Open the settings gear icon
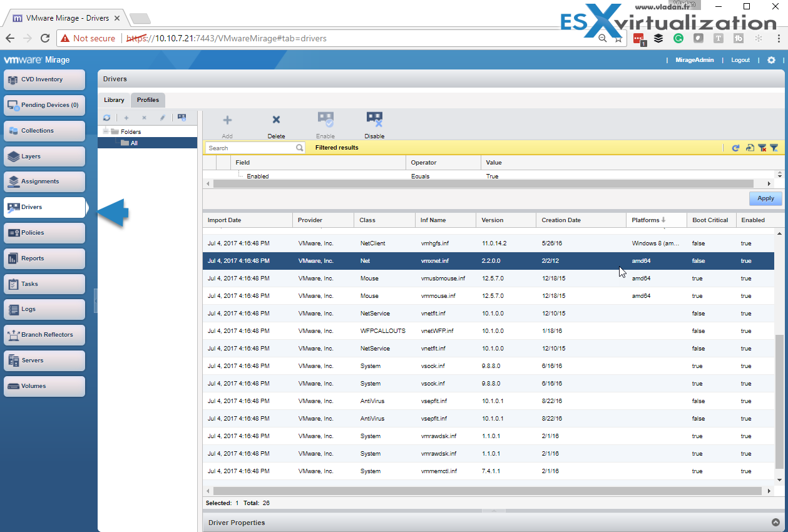The image size is (788, 532). (x=771, y=60)
